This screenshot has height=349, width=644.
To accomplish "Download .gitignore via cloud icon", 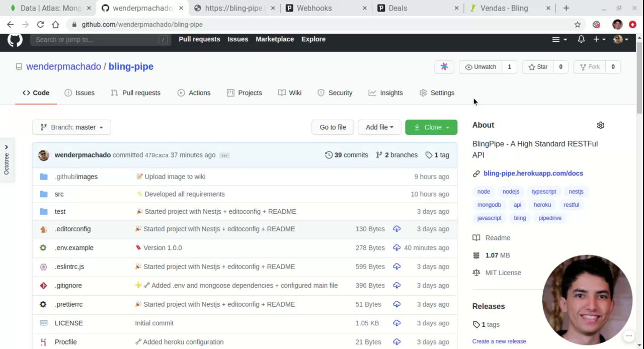I will click(396, 285).
